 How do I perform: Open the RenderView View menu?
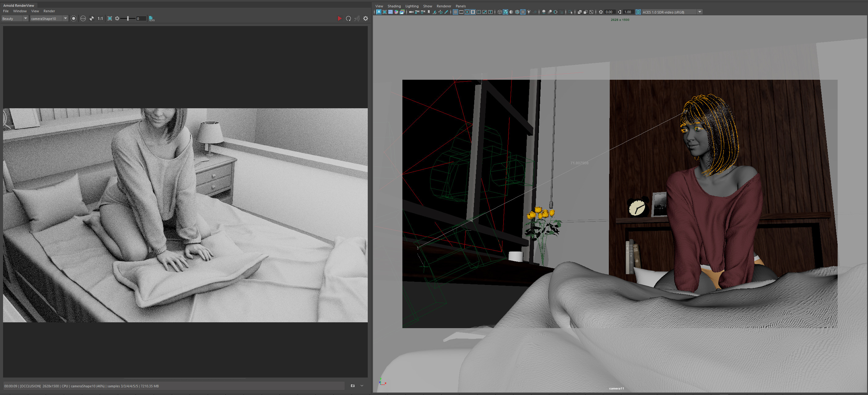35,11
